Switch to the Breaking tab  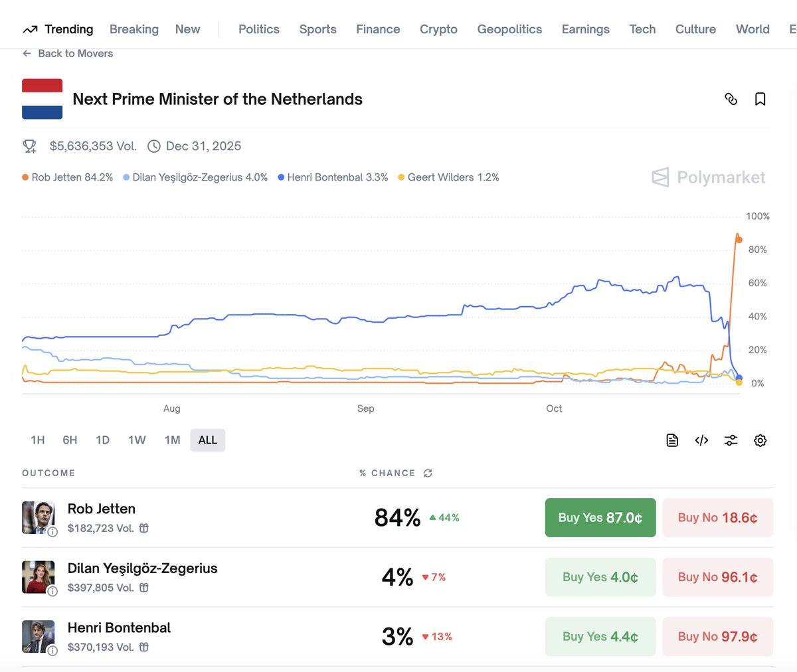134,29
